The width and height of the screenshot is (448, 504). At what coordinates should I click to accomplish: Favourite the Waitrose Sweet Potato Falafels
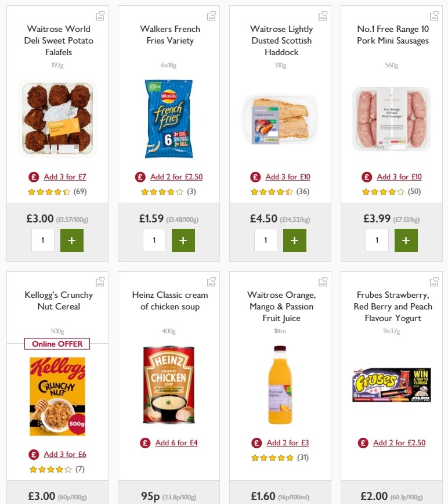click(x=100, y=16)
